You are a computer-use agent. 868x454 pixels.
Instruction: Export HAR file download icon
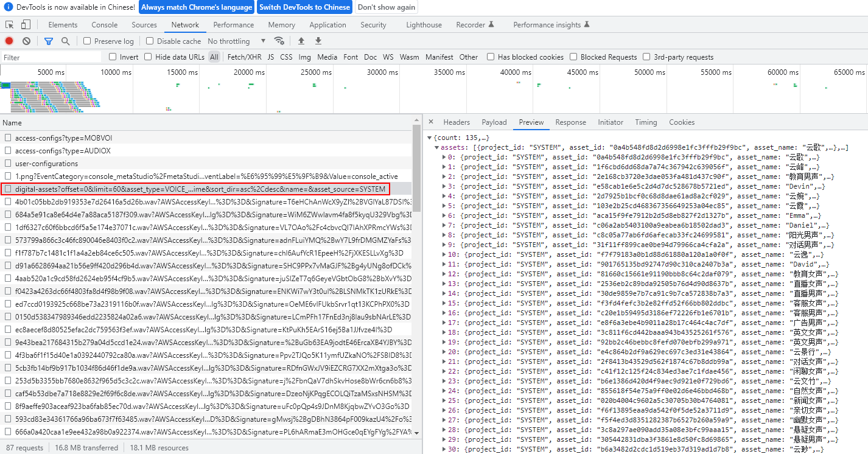point(318,41)
